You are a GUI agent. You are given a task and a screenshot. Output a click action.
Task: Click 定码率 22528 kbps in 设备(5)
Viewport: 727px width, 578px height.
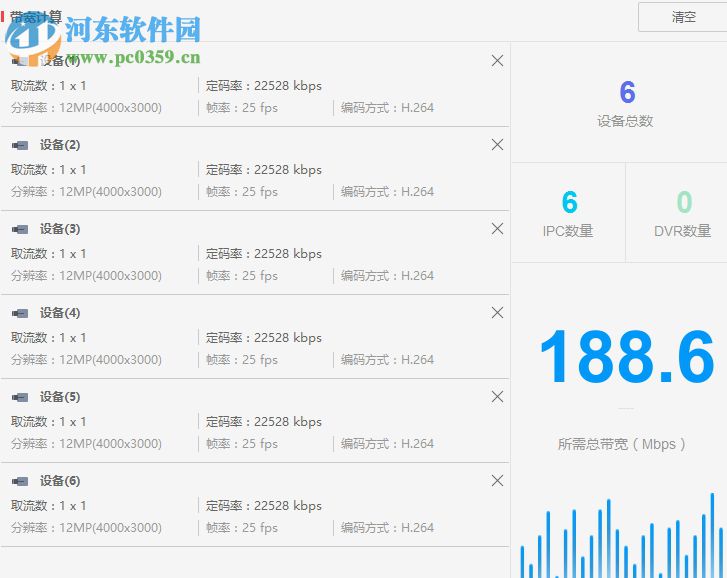pyautogui.click(x=264, y=421)
